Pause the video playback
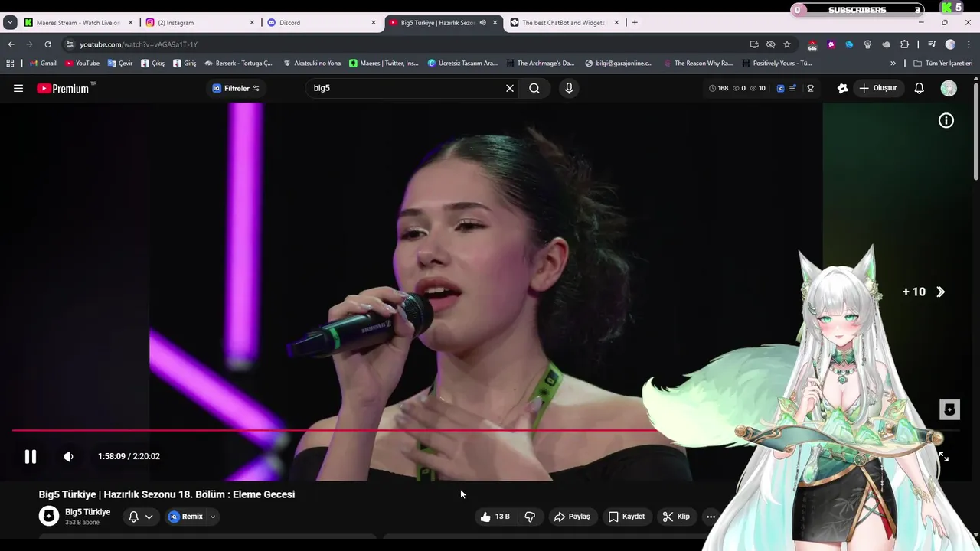Viewport: 980px width, 551px height. click(x=31, y=456)
